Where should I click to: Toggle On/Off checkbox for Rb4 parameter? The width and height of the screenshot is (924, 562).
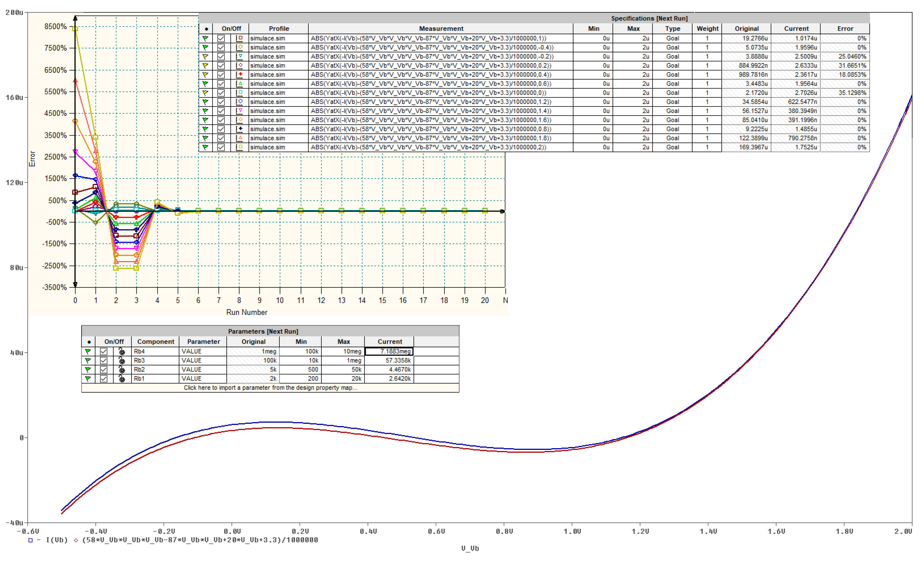pos(104,352)
